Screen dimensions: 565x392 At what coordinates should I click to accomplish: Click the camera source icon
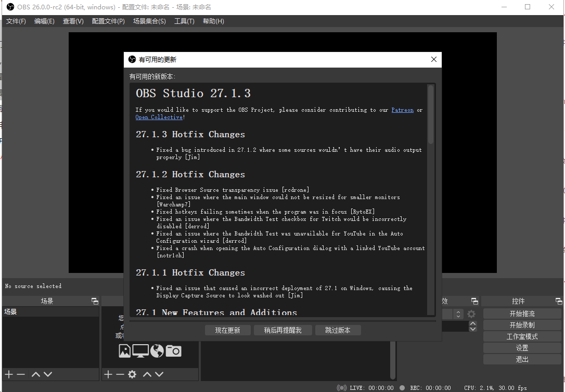(x=173, y=351)
